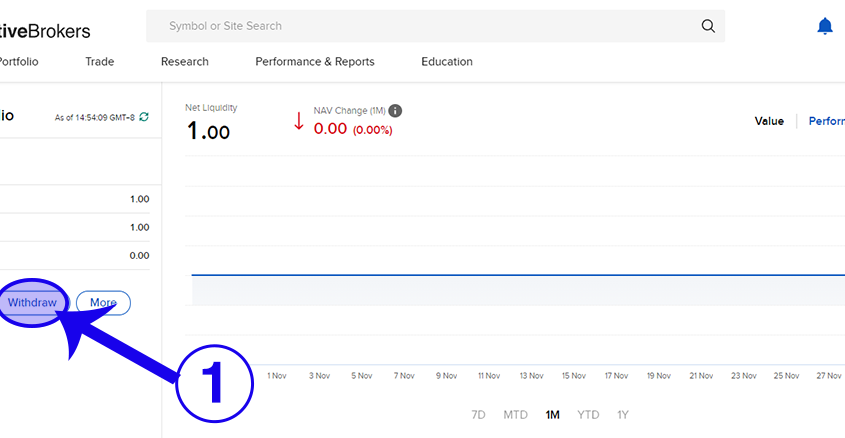Switch the chart to Value view
This screenshot has height=438, width=845.
[x=769, y=121]
